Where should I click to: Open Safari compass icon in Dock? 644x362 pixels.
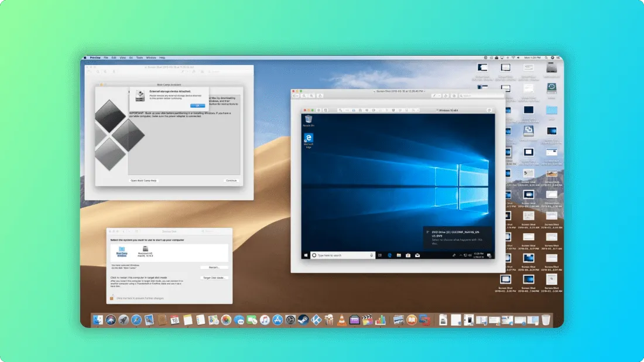(136, 320)
